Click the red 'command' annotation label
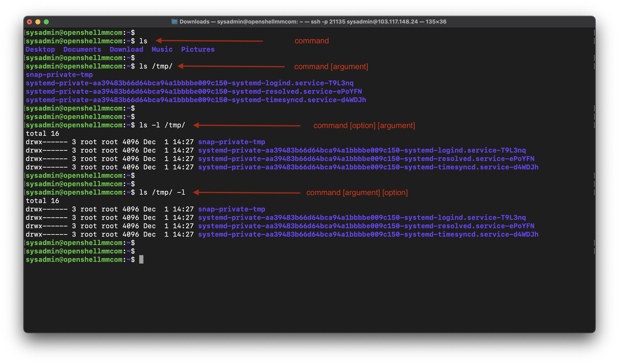This screenshot has width=619, height=364. pos(311,41)
